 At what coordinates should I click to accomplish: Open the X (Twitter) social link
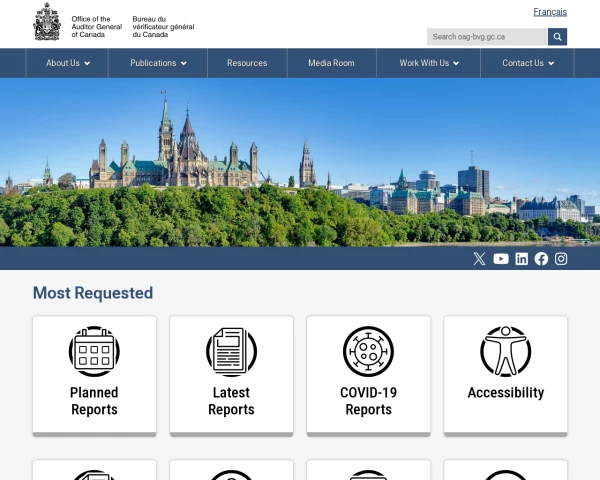pyautogui.click(x=479, y=259)
